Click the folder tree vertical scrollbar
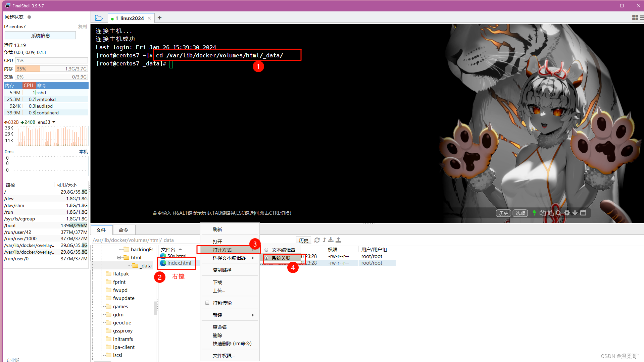This screenshot has height=362, width=644. (x=155, y=308)
